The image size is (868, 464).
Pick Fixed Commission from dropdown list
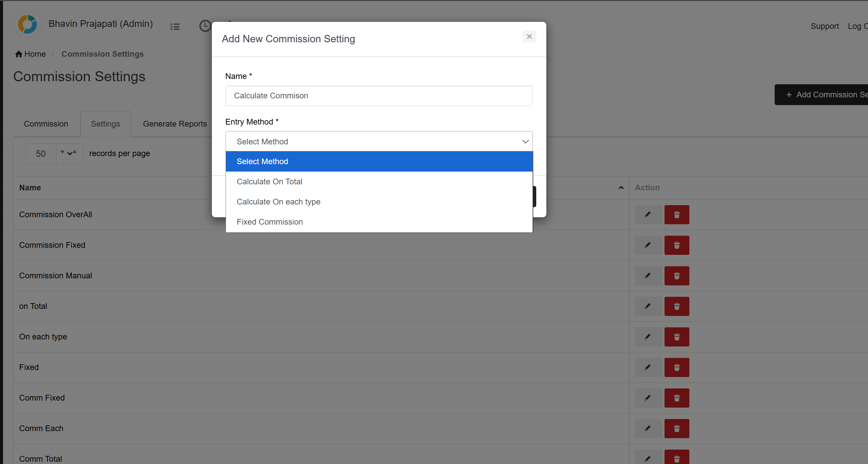point(270,222)
